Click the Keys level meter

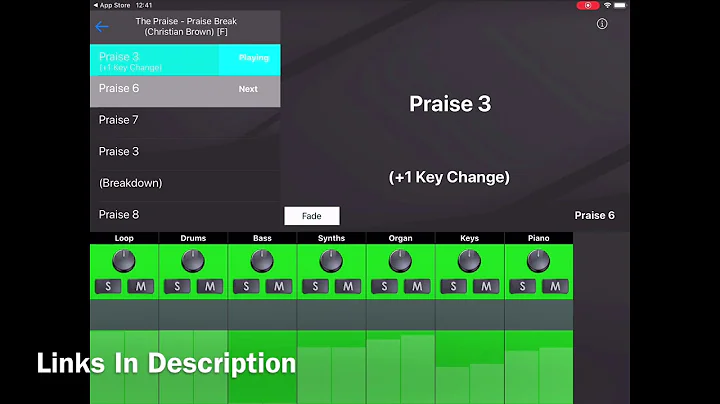(x=470, y=367)
